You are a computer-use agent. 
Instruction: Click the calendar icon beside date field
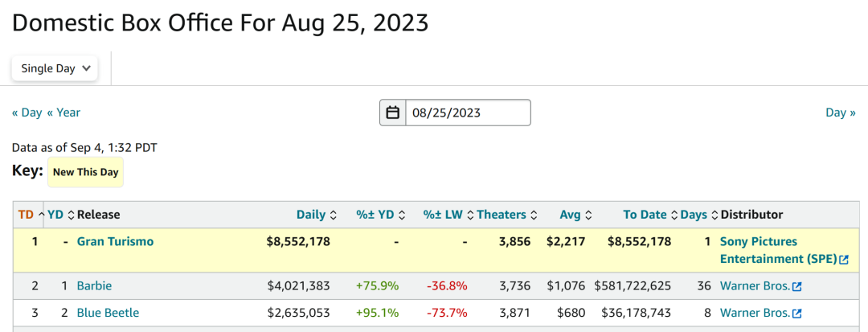393,113
